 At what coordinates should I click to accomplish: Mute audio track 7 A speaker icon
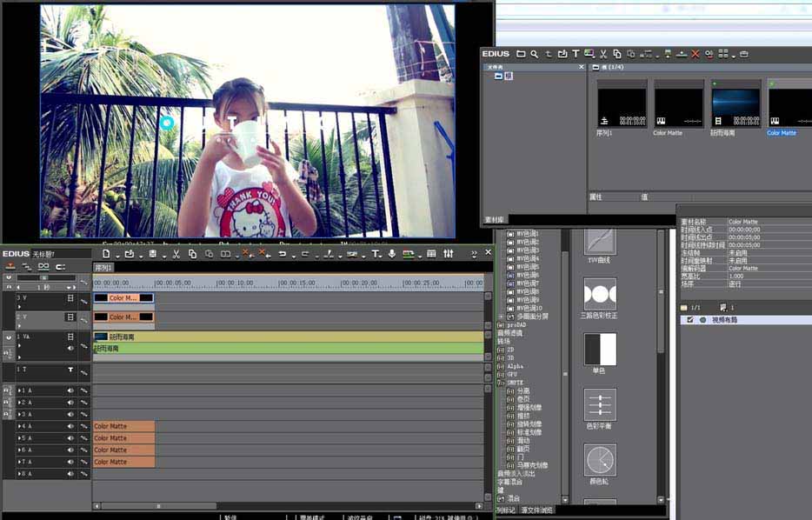point(70,462)
